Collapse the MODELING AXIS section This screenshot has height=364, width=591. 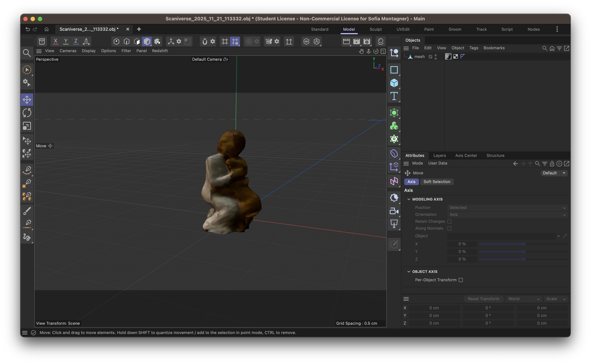click(x=409, y=199)
